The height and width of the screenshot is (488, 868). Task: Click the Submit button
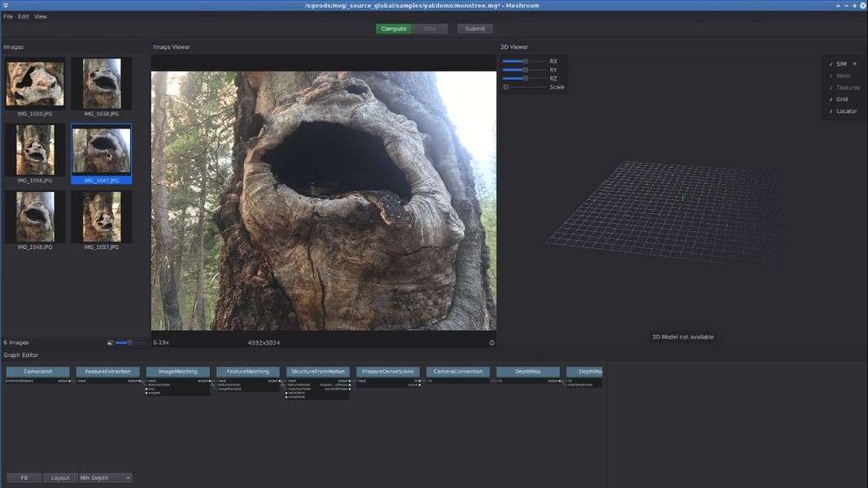(x=475, y=28)
